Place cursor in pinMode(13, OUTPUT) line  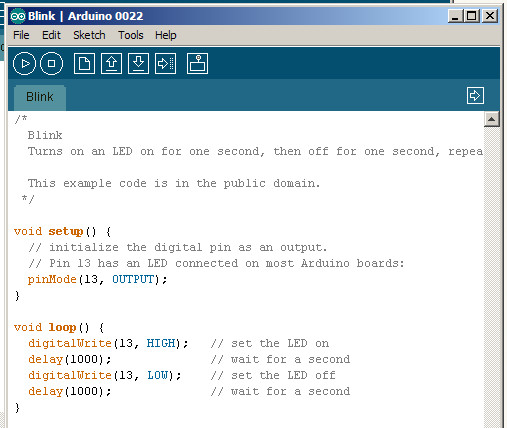tap(97, 279)
